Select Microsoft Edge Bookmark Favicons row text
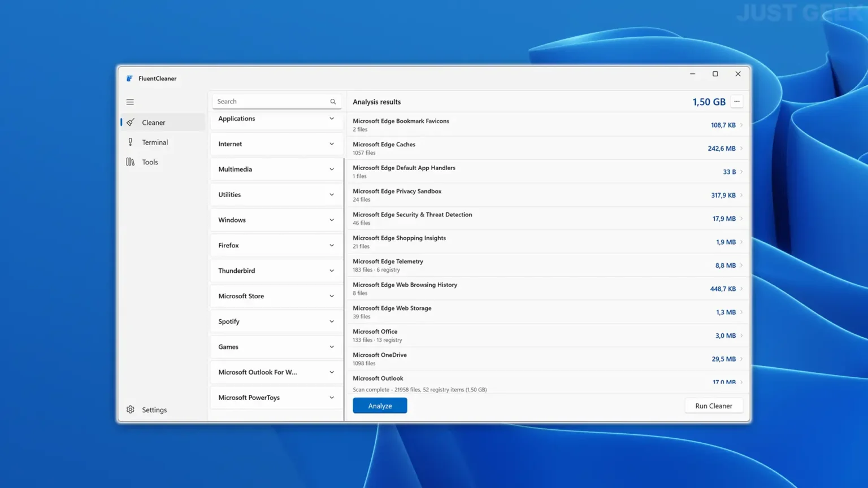This screenshot has height=488, width=868. (x=401, y=121)
